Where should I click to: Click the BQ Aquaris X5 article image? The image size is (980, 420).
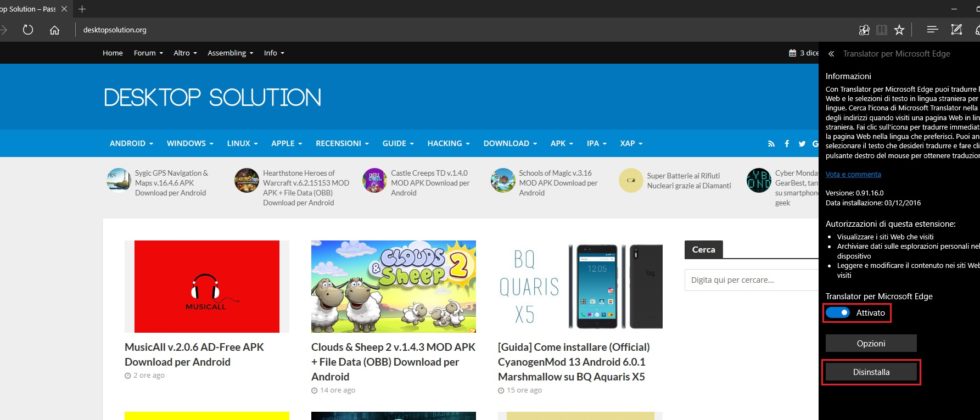580,286
